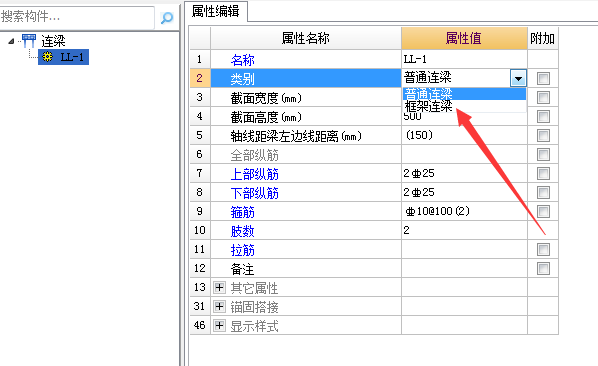This screenshot has width=598, height=366.
Task: Select the LL-1 name value cell
Action: tap(464, 59)
